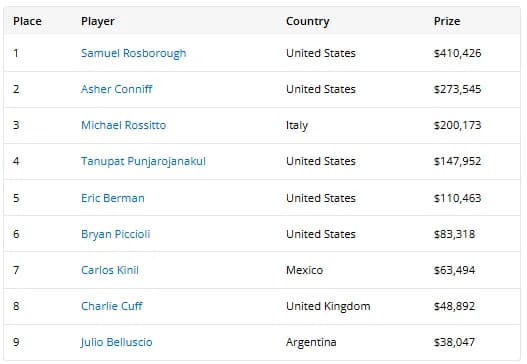Click the Country column header

(x=308, y=22)
